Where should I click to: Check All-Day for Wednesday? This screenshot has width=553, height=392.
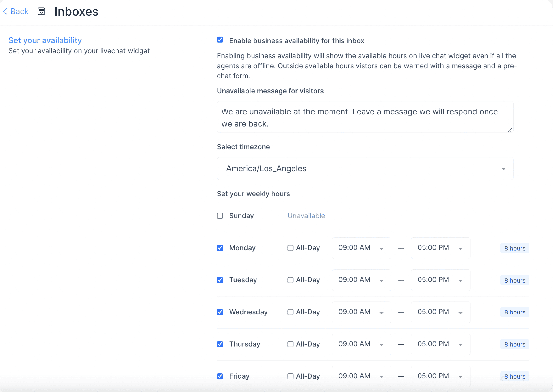[x=290, y=312]
